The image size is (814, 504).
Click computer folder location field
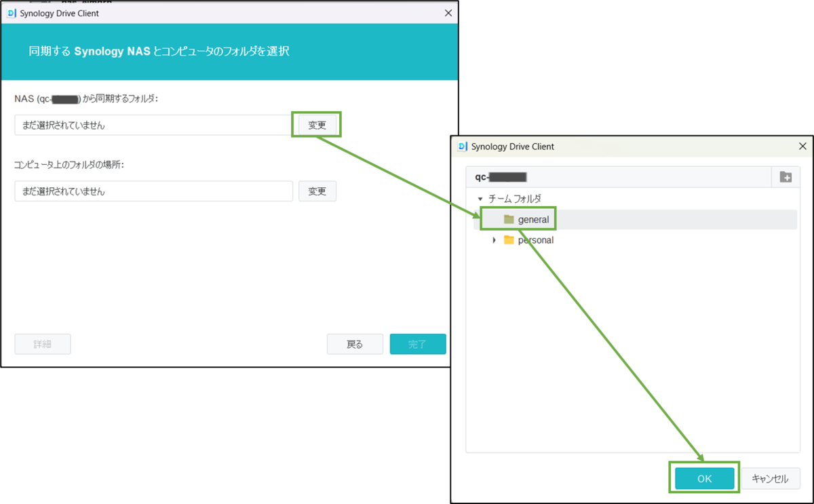pyautogui.click(x=153, y=191)
